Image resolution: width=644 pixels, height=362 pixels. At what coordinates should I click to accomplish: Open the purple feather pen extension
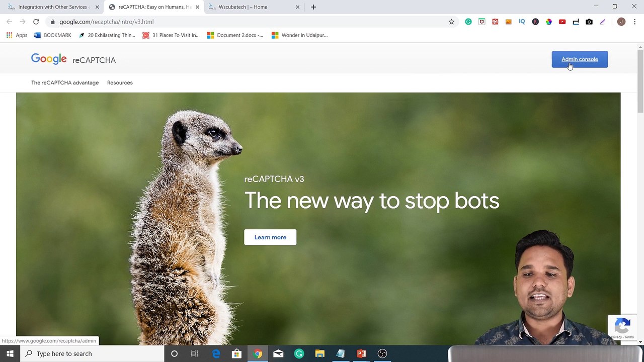coord(603,22)
